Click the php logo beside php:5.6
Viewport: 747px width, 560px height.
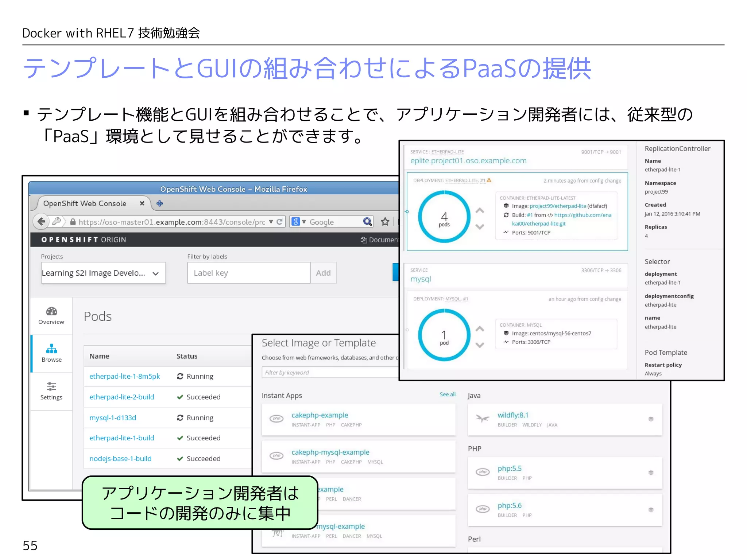tap(483, 509)
